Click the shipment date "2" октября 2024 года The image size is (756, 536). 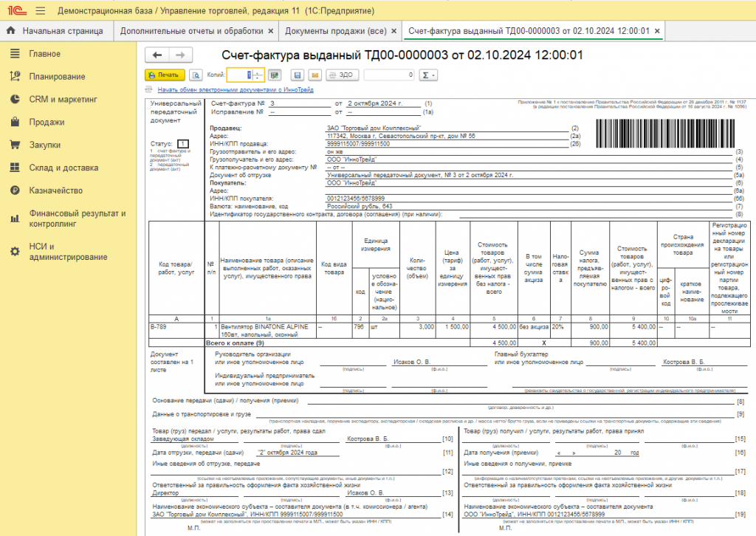point(288,453)
